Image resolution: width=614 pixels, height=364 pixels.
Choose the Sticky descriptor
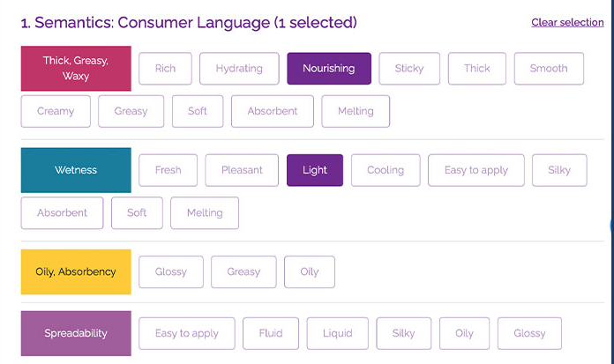coord(409,69)
